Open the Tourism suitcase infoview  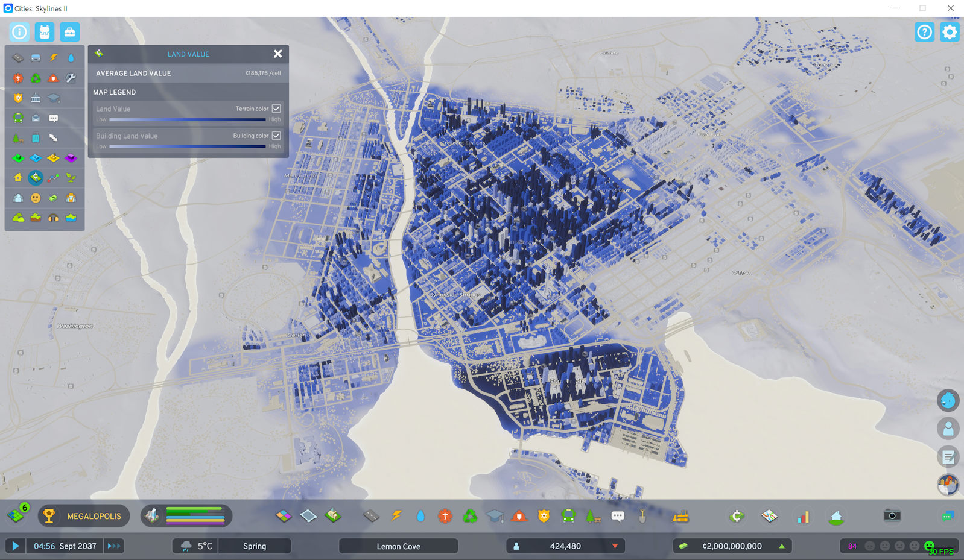point(36,138)
